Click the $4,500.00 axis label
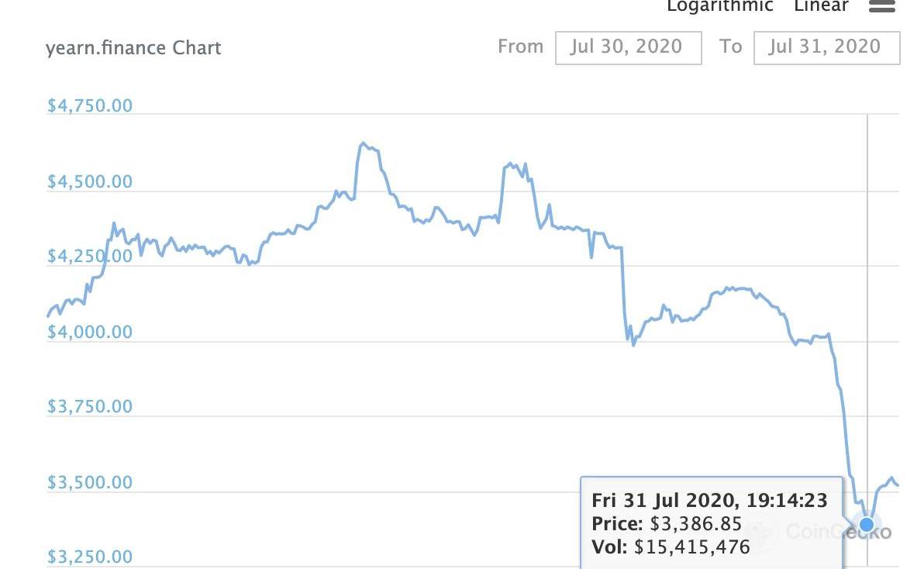The width and height of the screenshot is (924, 569). point(90,182)
